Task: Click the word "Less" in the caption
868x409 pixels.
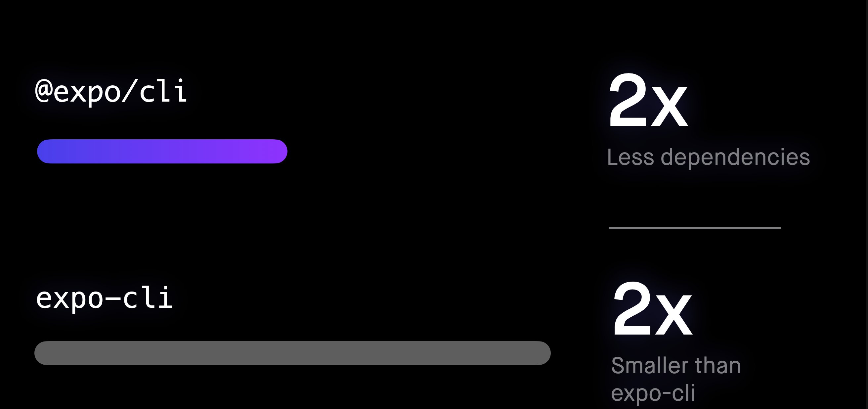Action: coord(630,157)
